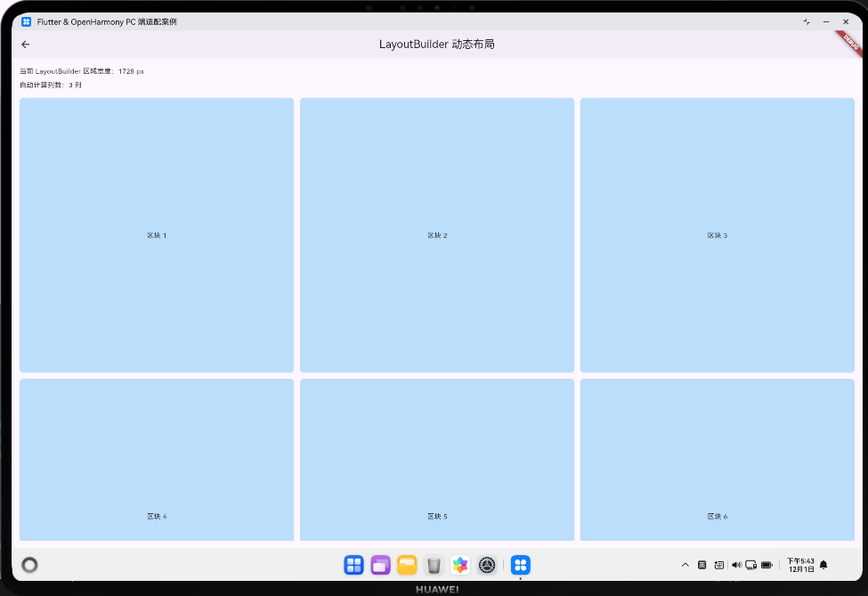The image size is (868, 596).
Task: Click the circular assistant button at bottom left
Action: pos(29,565)
